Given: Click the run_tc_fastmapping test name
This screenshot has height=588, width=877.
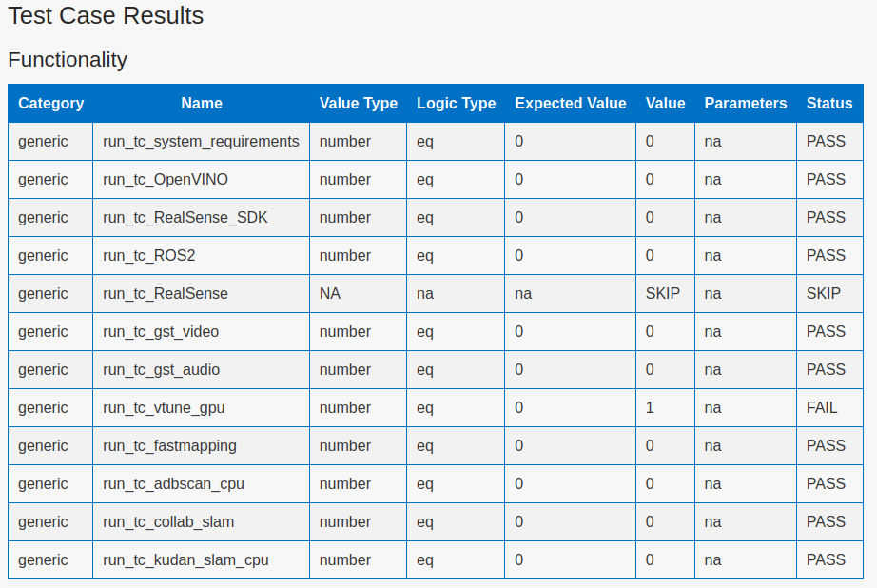Looking at the screenshot, I should tap(169, 446).
